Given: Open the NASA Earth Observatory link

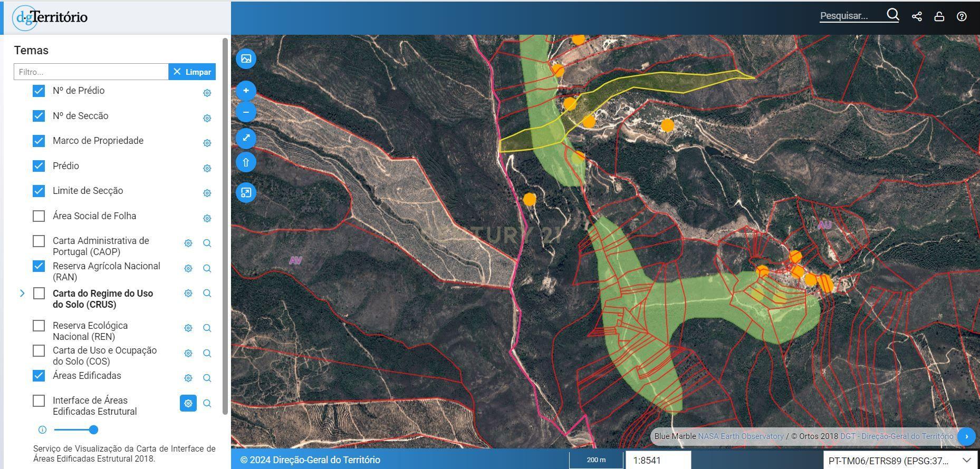Looking at the screenshot, I should click(741, 436).
